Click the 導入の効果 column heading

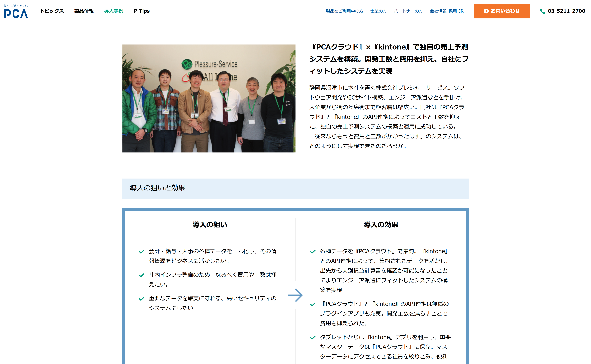pos(381,225)
